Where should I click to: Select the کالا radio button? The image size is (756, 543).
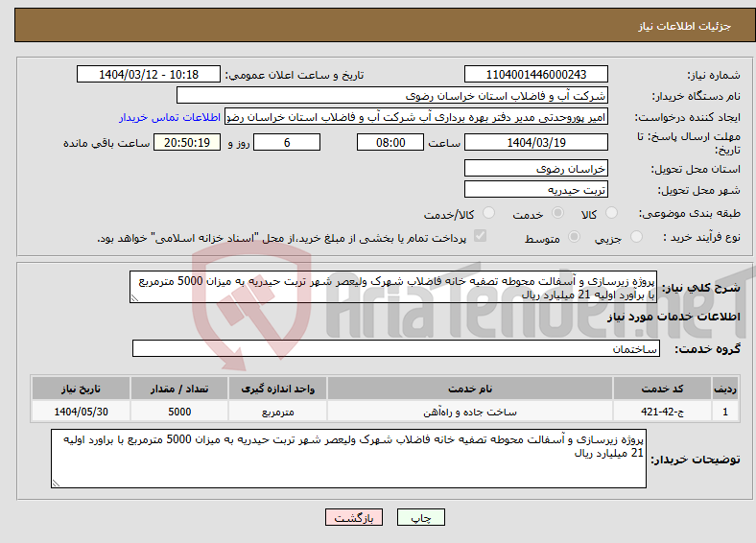tap(611, 213)
